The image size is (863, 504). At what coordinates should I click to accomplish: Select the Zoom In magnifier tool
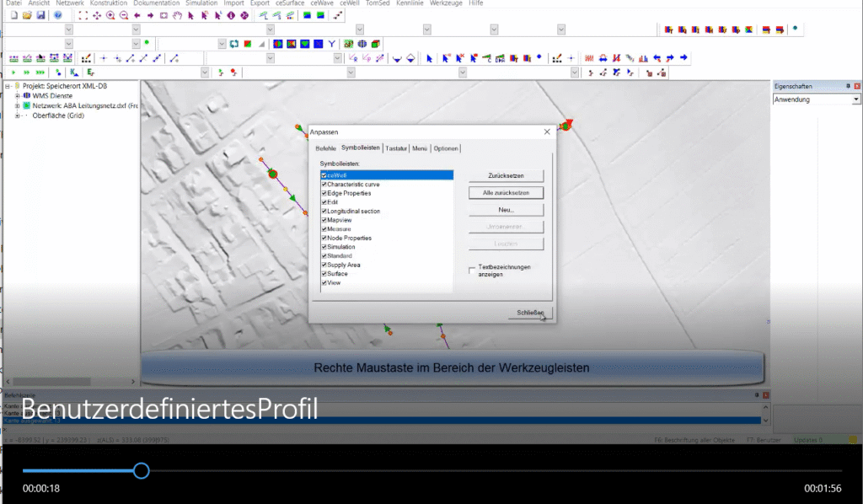(x=110, y=14)
